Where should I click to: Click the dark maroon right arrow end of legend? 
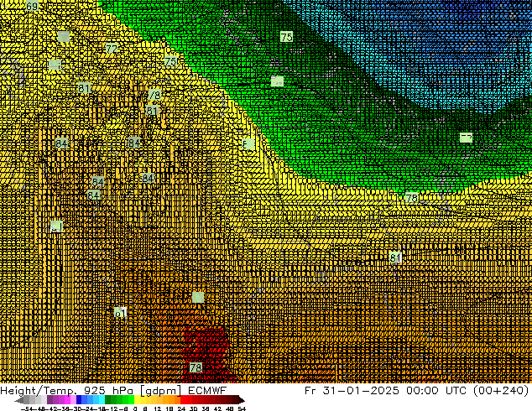click(242, 400)
